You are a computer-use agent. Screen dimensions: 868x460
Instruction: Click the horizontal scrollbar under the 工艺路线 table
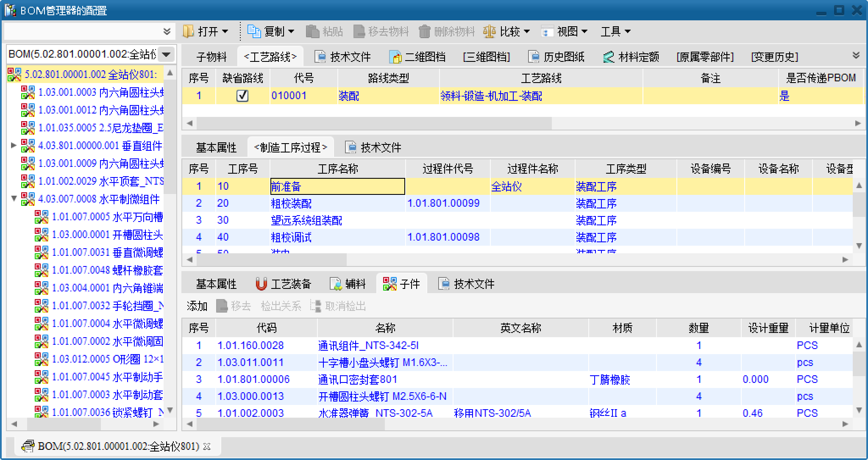coord(373,123)
